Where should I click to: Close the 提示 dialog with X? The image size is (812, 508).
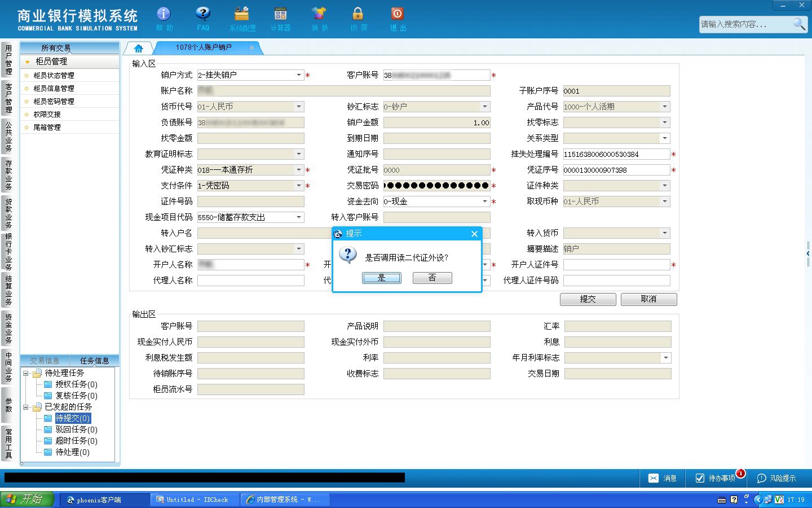(x=474, y=234)
